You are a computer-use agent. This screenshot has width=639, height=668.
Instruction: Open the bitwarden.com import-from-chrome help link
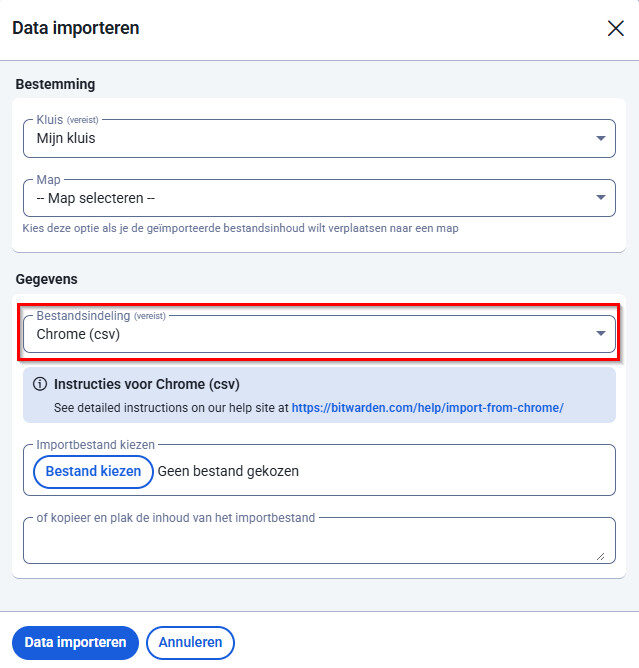click(x=427, y=408)
